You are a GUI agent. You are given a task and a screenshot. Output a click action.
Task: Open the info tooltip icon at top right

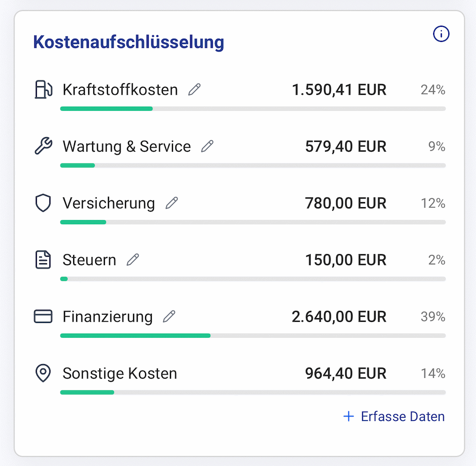tap(441, 34)
